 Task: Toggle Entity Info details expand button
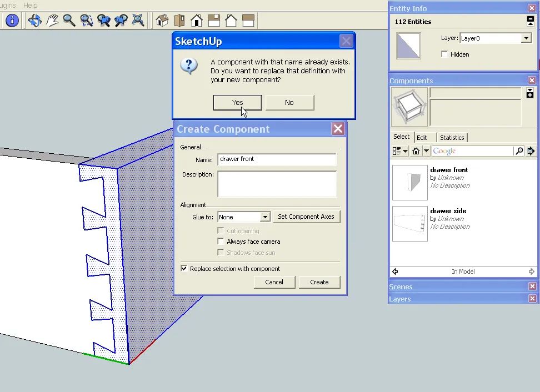point(531,21)
